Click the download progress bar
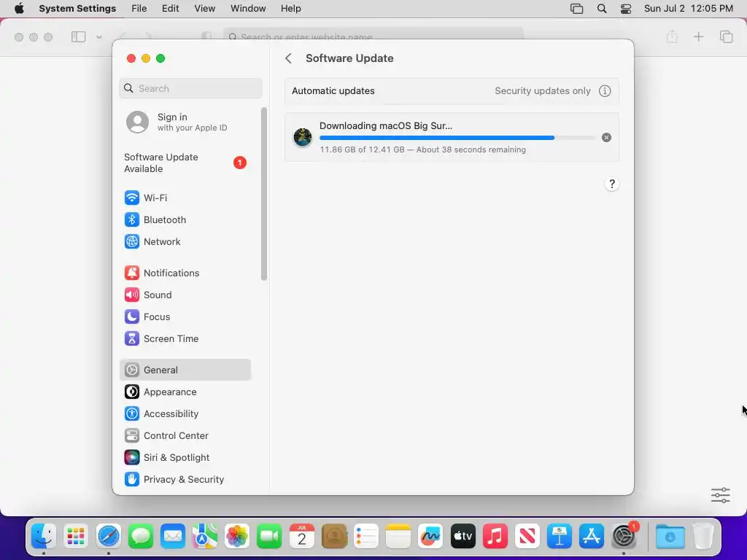The image size is (747, 560). pos(457,138)
